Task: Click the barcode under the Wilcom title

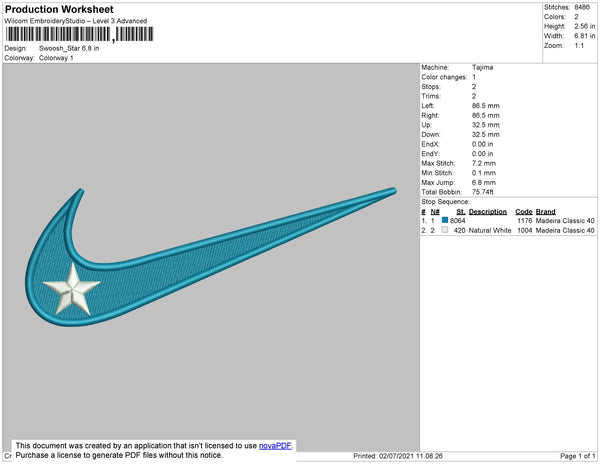Action: tap(79, 34)
